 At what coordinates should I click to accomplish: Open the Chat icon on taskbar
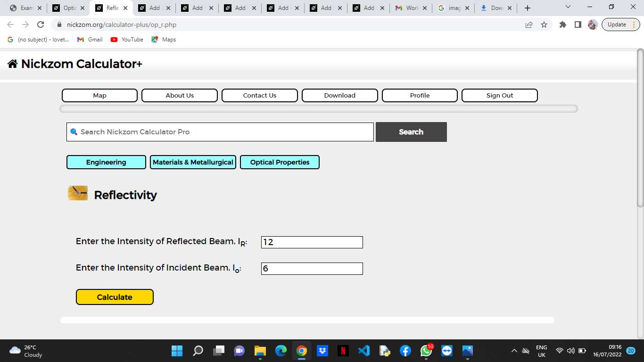239,351
